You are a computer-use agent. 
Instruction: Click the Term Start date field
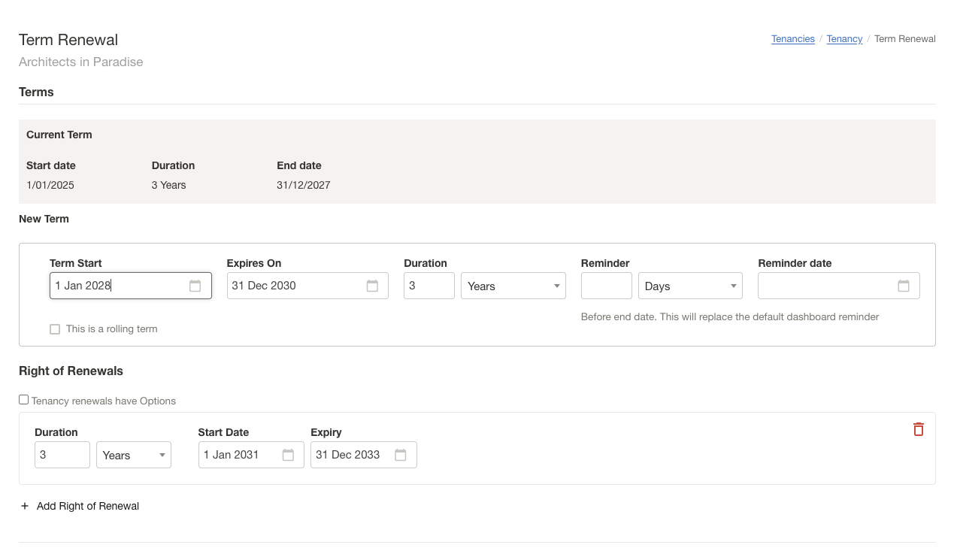(x=117, y=286)
